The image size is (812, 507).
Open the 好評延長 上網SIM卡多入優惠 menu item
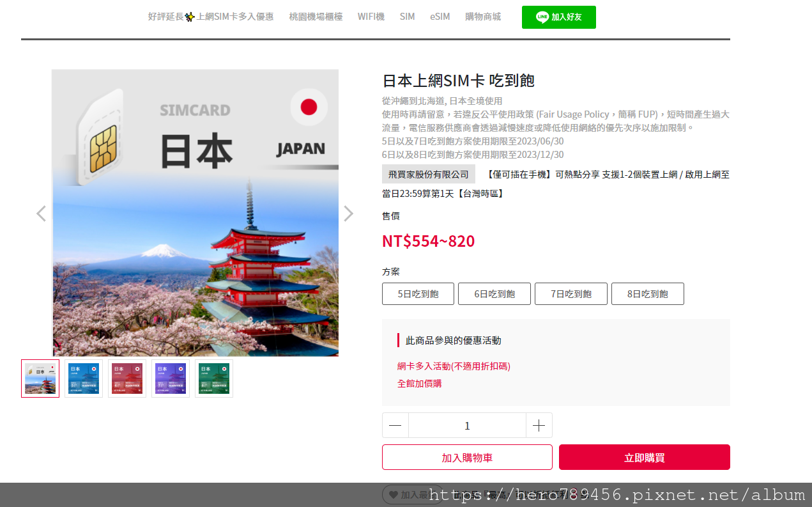pos(211,17)
